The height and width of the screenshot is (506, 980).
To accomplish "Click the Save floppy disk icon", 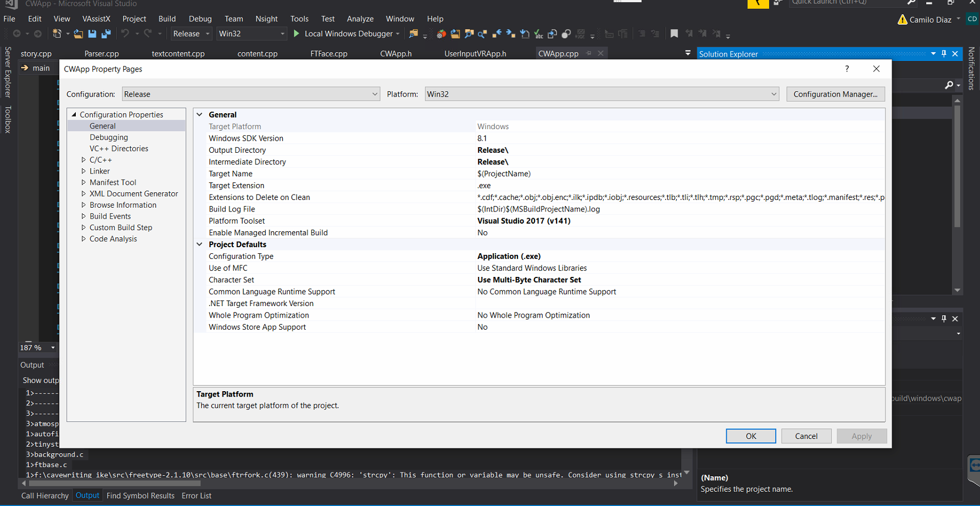I will tap(92, 34).
